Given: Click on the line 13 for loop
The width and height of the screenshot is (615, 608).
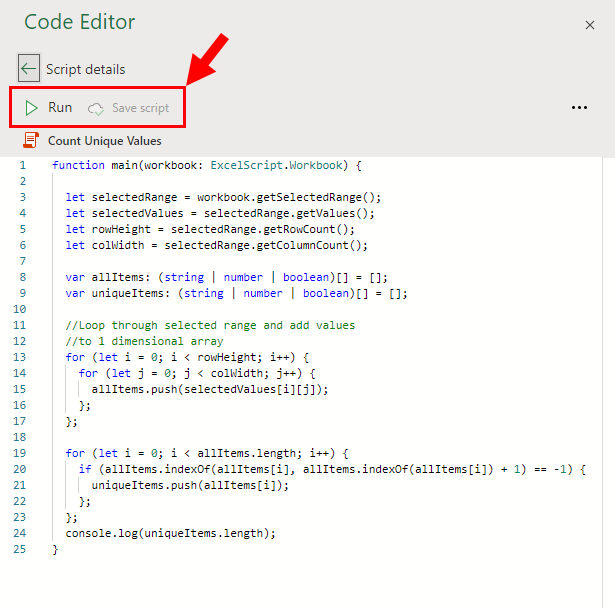Looking at the screenshot, I should 187,357.
